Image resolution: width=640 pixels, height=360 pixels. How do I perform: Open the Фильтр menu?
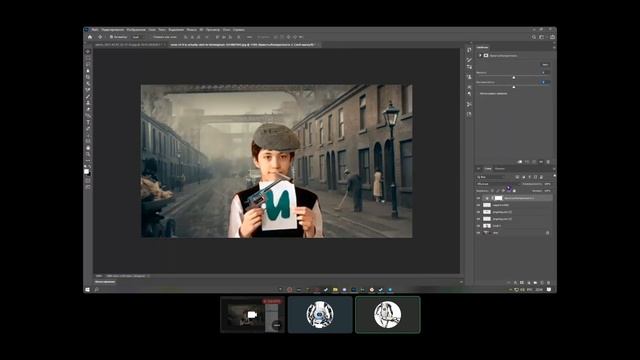click(191, 30)
